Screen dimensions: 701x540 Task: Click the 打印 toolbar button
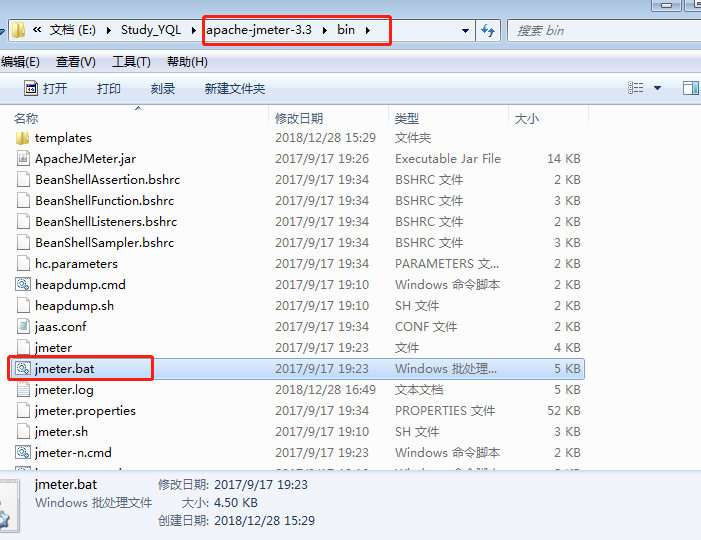coord(109,89)
